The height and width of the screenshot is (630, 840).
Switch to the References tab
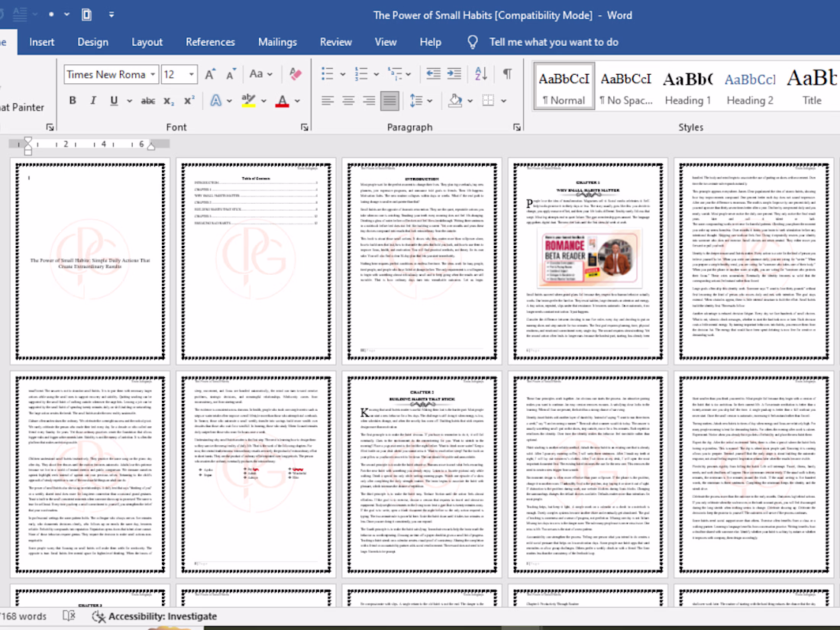point(210,42)
